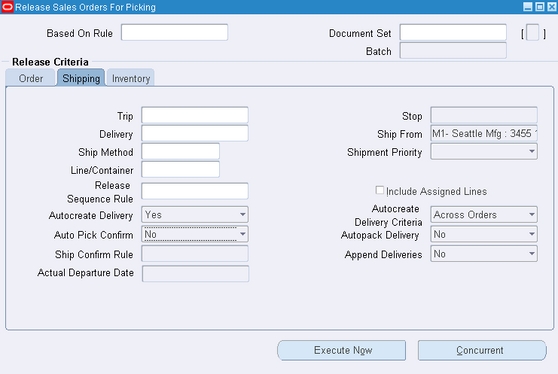Screen dimensions: 558x374
Task: Click the Ship Method field
Action: tap(180, 152)
